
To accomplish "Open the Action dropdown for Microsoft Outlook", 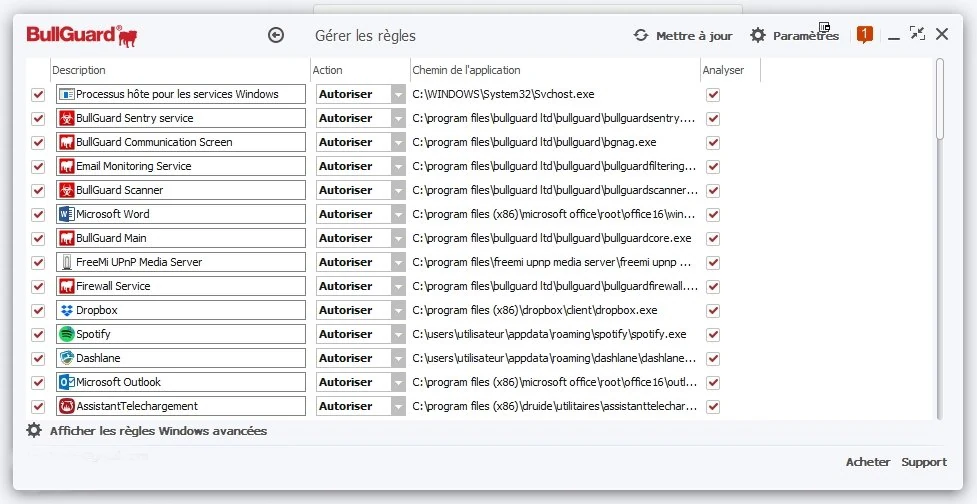I will 398,383.
